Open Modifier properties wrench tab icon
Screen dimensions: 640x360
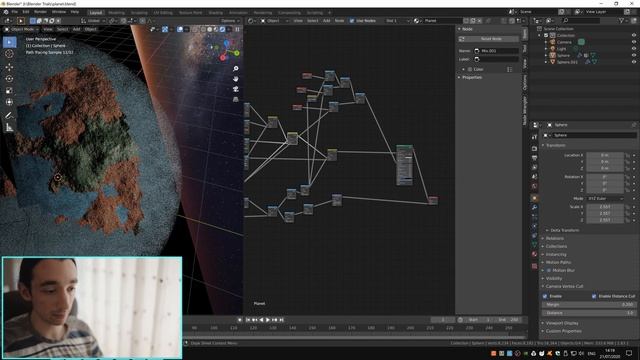point(535,207)
